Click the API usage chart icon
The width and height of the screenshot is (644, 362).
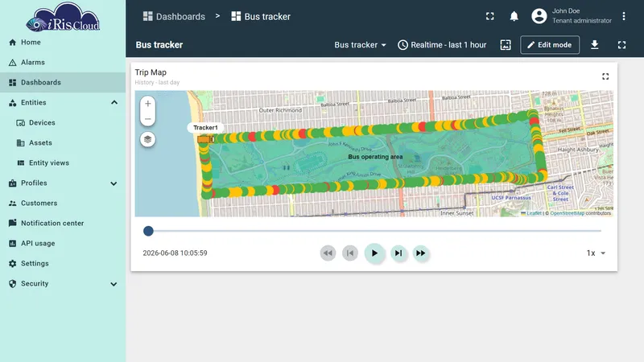pos(12,244)
